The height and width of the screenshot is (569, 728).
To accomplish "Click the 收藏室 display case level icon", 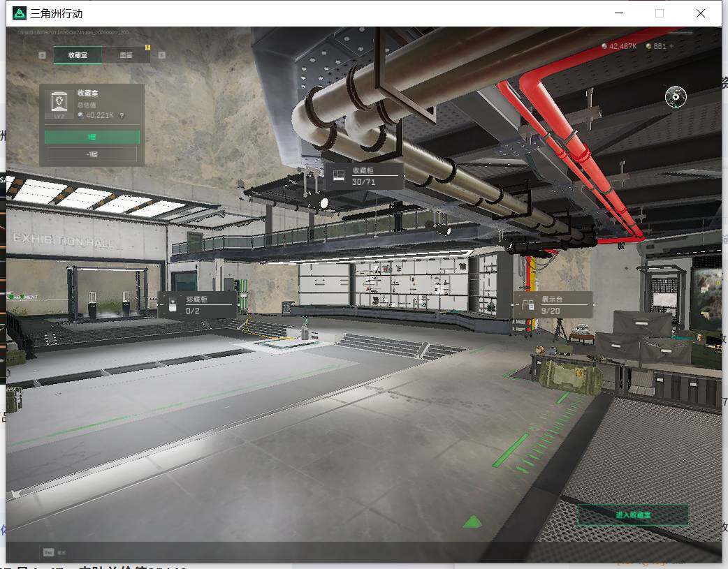I will click(x=59, y=103).
